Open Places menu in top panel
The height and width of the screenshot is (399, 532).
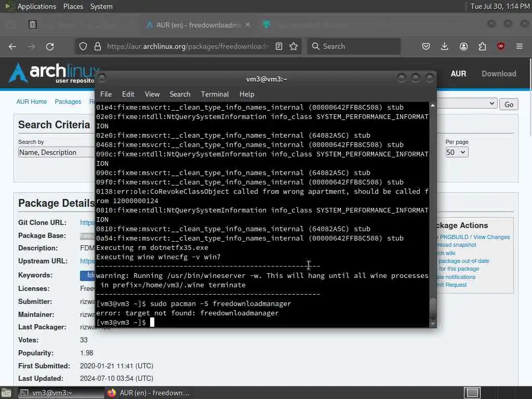pyautogui.click(x=73, y=6)
